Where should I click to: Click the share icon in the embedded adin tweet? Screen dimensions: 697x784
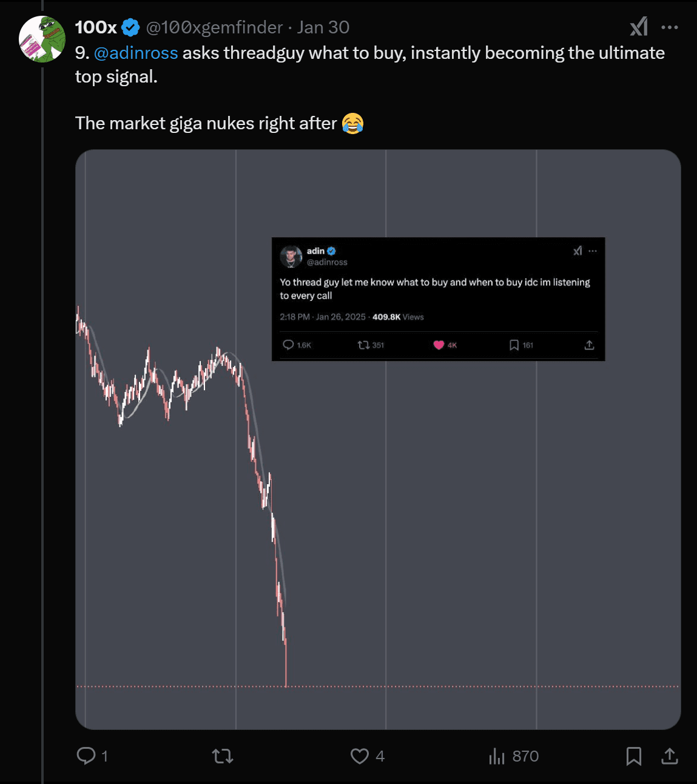tap(589, 344)
